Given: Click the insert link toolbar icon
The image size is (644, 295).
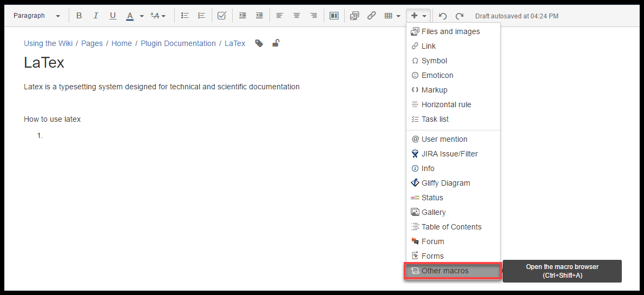Looking at the screenshot, I should coord(371,16).
